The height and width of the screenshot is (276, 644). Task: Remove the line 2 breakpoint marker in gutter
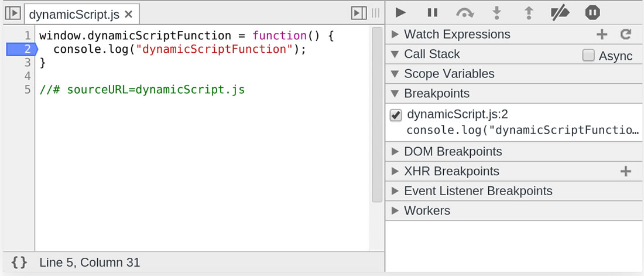(21, 49)
